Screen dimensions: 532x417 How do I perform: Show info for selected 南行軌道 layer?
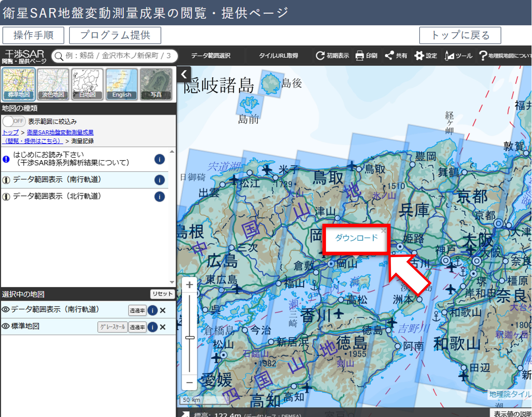pos(153,311)
